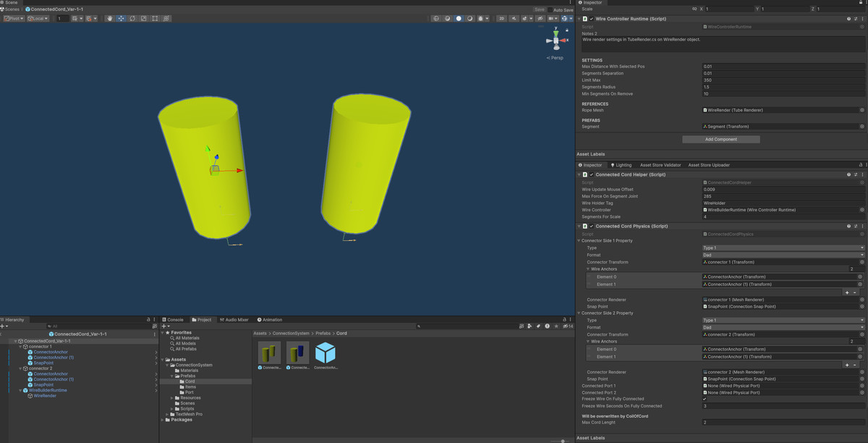Open scene camera settings dropdown
Screen dimensions: 868x443
pyautogui.click(x=553, y=18)
